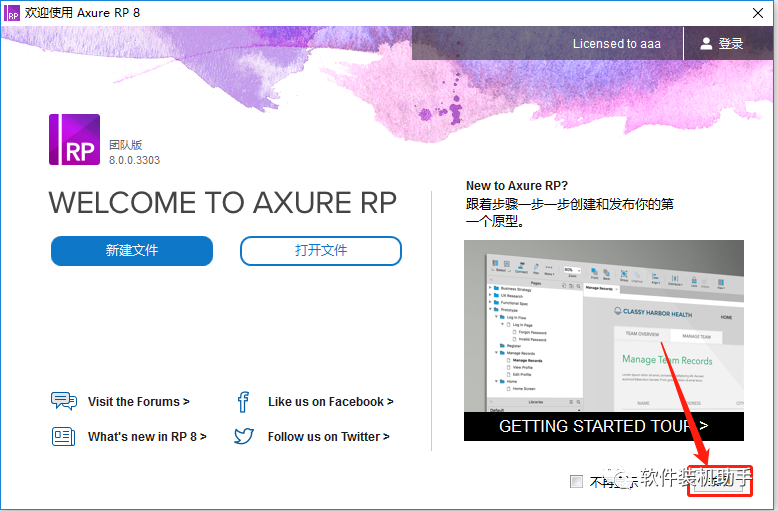Click the Axure RP logo icon

coord(74,139)
